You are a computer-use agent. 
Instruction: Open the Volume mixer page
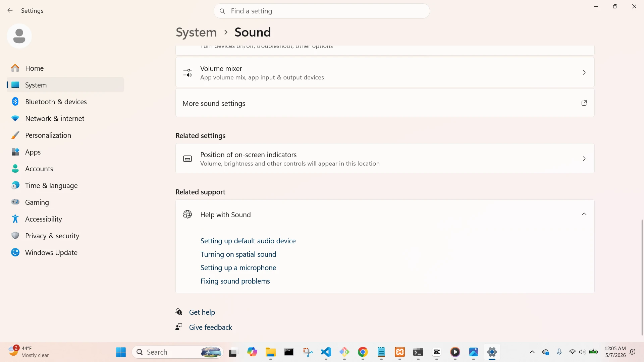coord(385,72)
